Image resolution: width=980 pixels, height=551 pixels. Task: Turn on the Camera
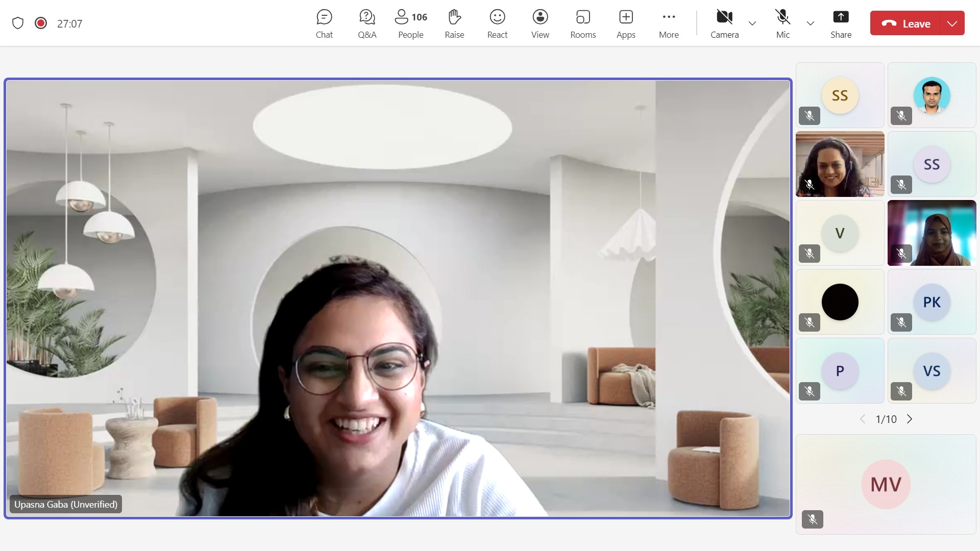tap(724, 23)
